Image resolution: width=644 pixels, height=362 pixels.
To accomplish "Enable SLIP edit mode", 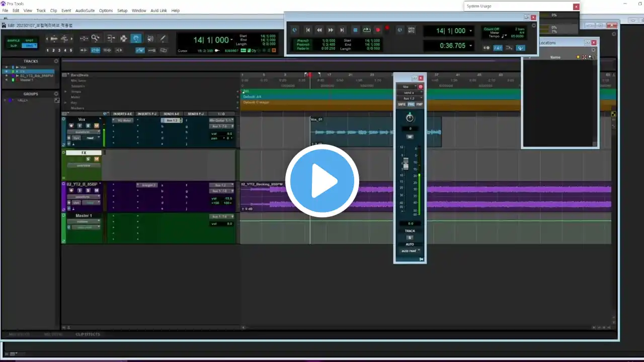I will coord(14,45).
